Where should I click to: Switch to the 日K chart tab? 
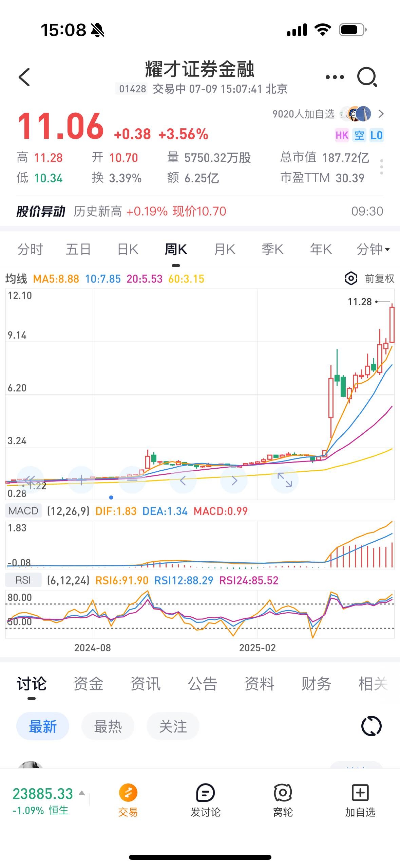pos(128,249)
